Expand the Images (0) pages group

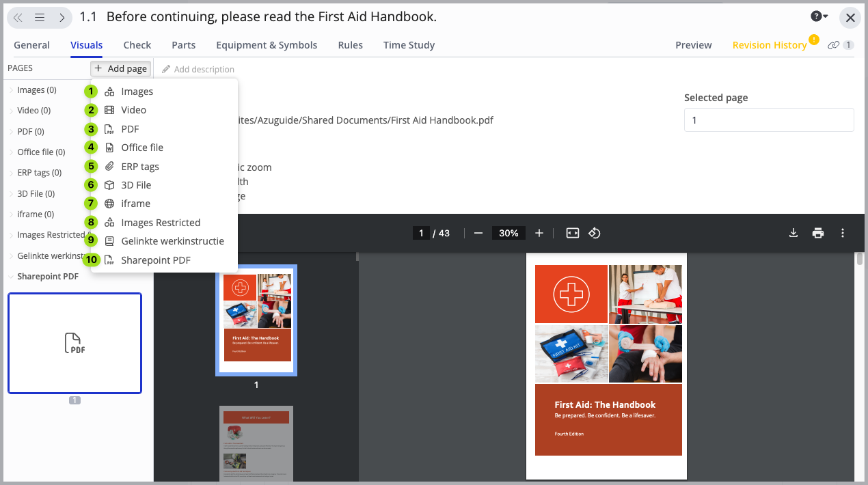(36, 90)
